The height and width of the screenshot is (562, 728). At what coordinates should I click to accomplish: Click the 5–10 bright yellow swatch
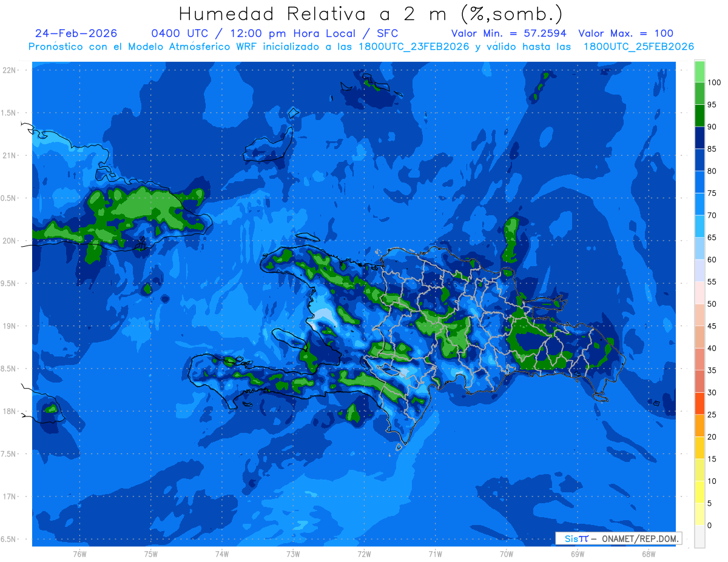point(699,492)
